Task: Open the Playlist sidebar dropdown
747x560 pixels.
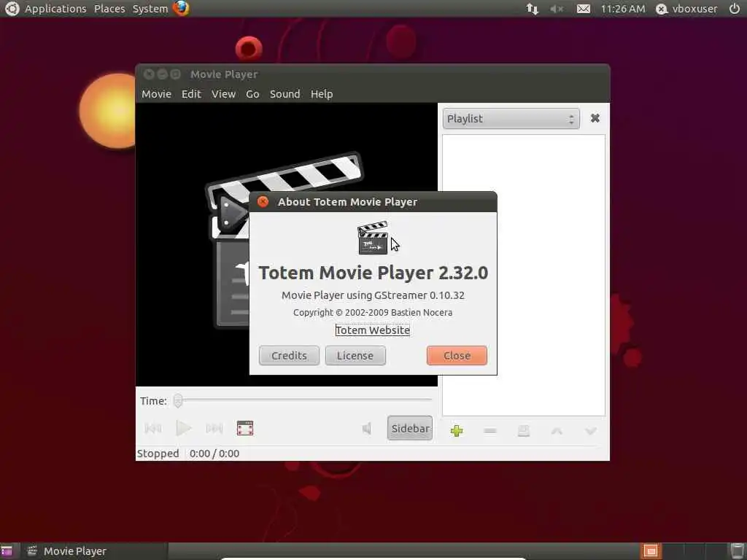Action: tap(511, 119)
